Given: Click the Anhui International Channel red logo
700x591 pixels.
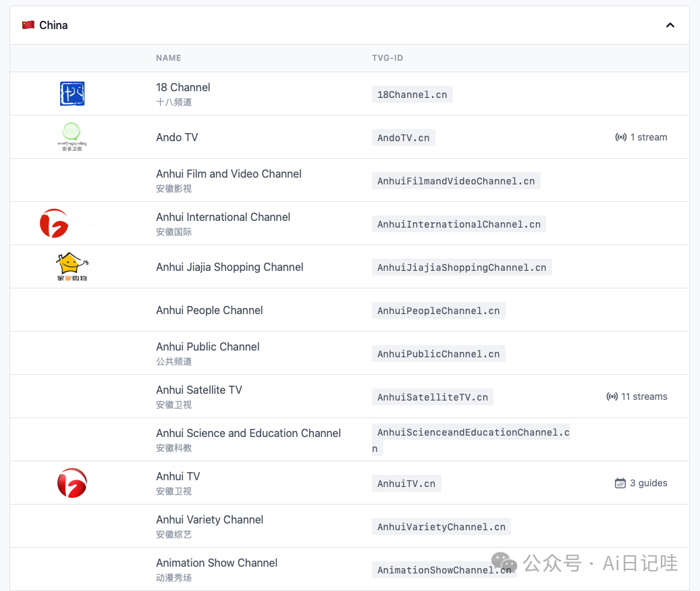Looking at the screenshot, I should click(x=54, y=223).
